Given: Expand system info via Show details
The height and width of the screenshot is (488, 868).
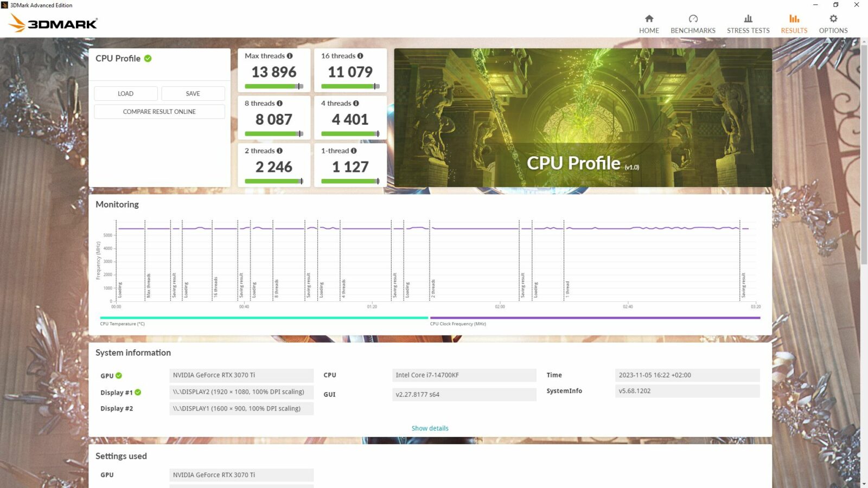Looking at the screenshot, I should (x=430, y=428).
